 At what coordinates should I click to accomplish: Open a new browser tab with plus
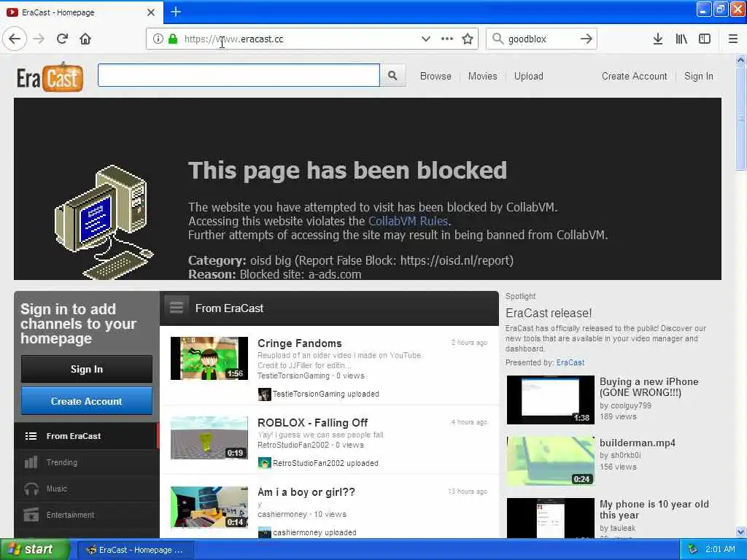[176, 12]
